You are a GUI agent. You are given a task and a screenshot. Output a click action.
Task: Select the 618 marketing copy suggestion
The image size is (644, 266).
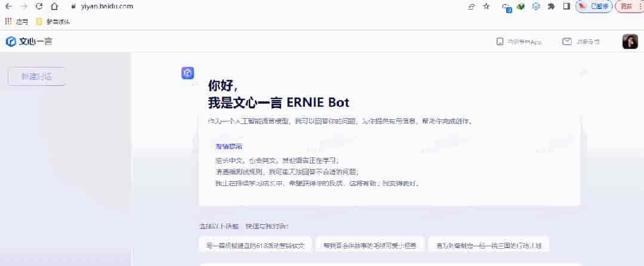255,246
